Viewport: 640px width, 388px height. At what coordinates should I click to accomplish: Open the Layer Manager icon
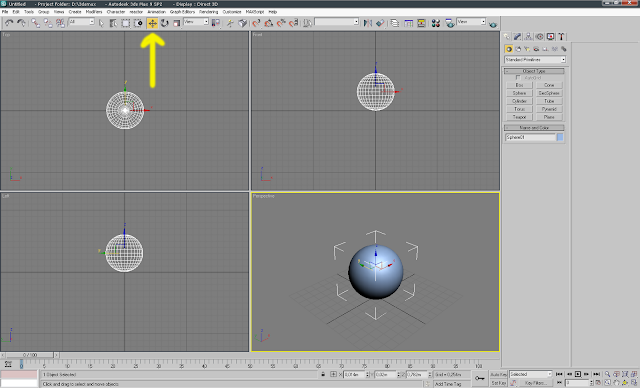pos(395,23)
